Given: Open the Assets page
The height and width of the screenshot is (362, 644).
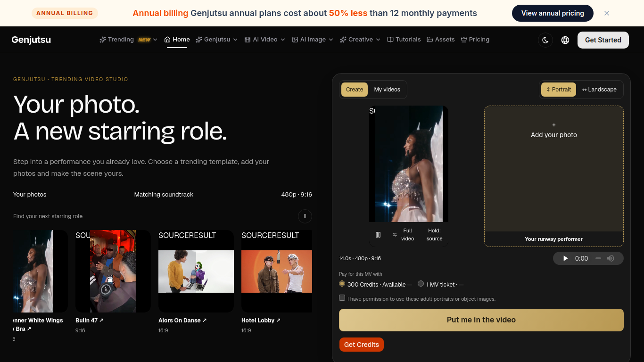Looking at the screenshot, I should [x=441, y=40].
